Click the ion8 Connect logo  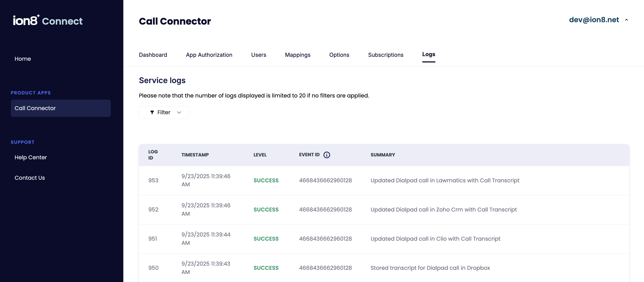click(48, 20)
